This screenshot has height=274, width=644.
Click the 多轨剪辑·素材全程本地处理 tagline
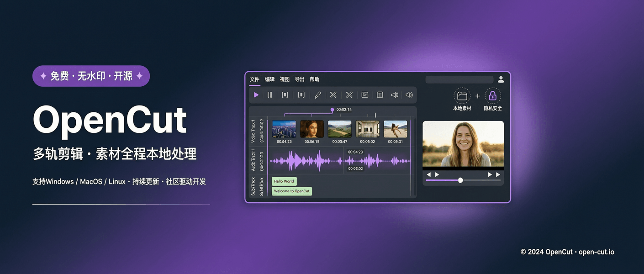(115, 154)
